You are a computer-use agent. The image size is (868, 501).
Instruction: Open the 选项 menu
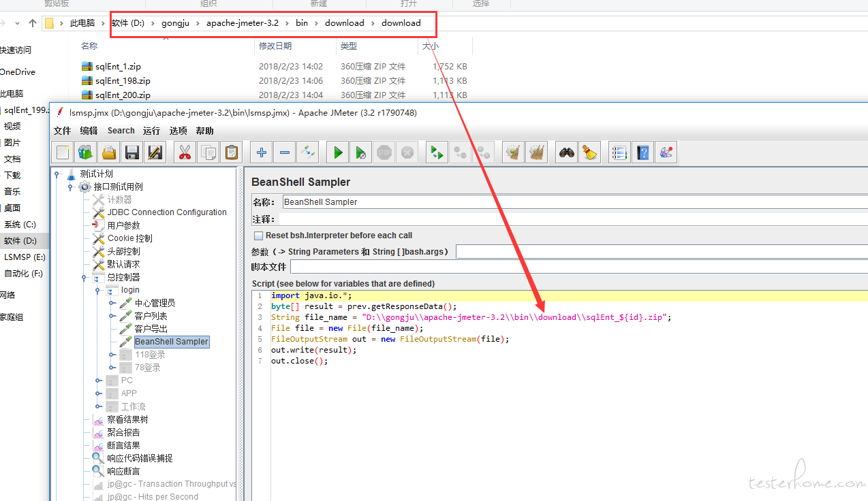click(178, 131)
